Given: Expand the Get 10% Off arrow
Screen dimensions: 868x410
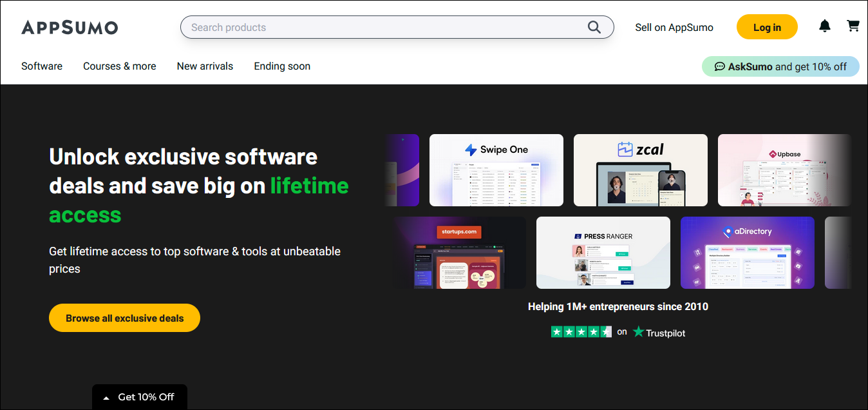Looking at the screenshot, I should point(106,398).
